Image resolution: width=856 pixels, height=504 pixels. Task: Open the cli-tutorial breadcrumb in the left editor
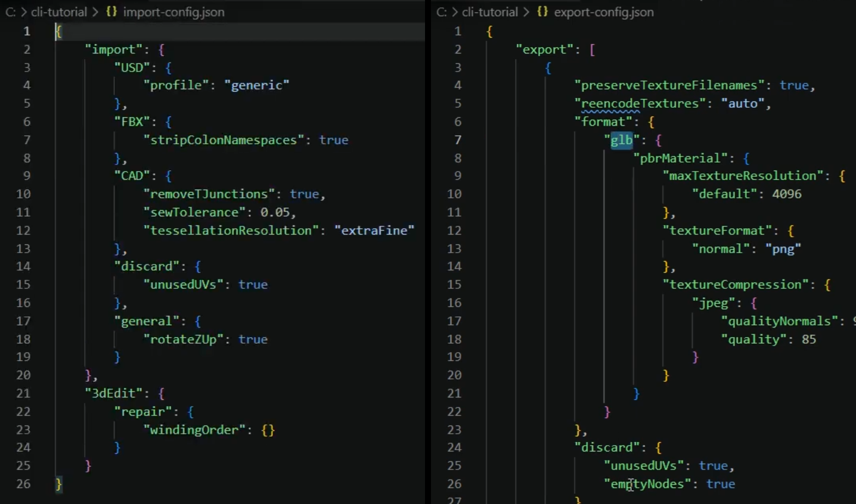58,12
